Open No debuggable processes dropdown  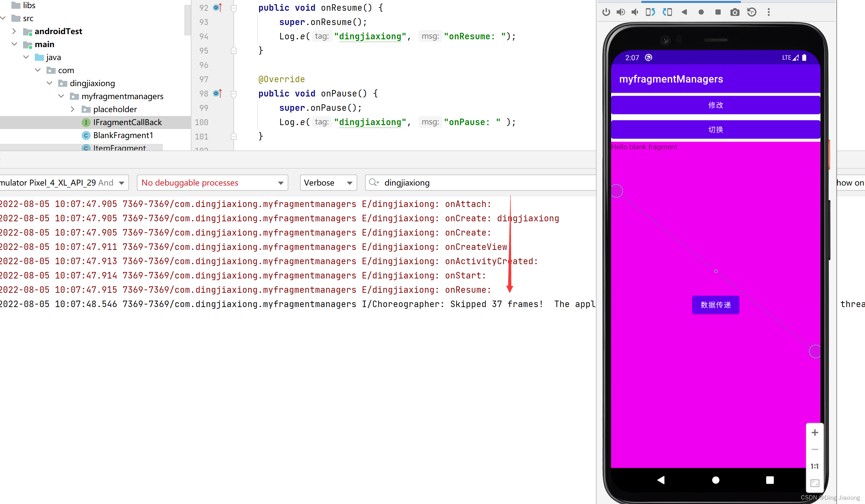(212, 183)
